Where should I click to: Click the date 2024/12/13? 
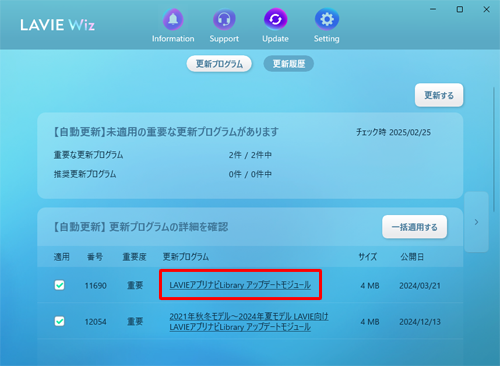tap(420, 322)
